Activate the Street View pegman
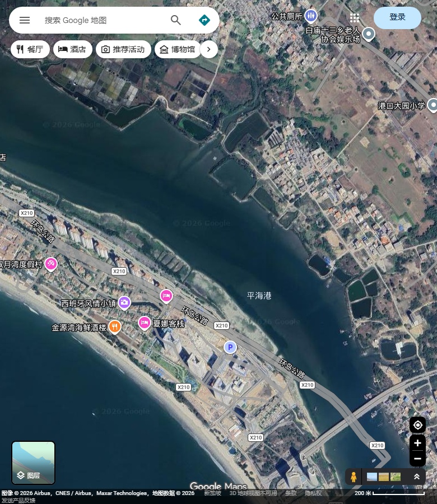Screen dimensions: 437x504 [x=354, y=477]
